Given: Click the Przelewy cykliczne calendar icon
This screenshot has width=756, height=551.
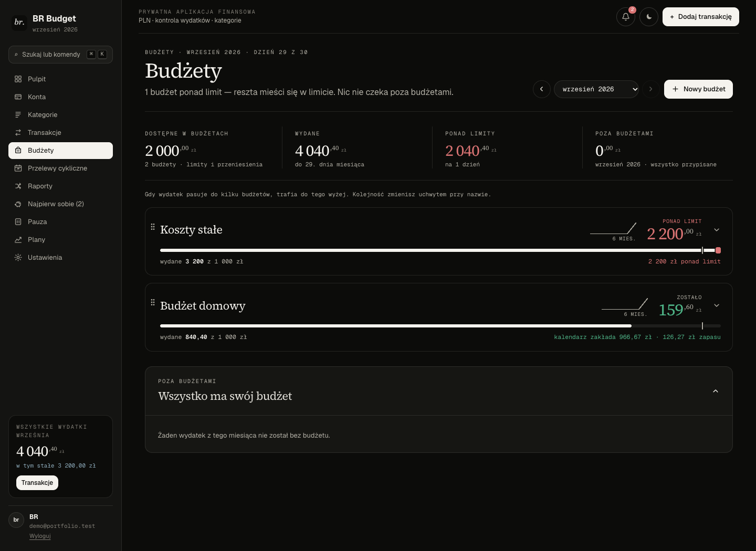Looking at the screenshot, I should pyautogui.click(x=18, y=168).
